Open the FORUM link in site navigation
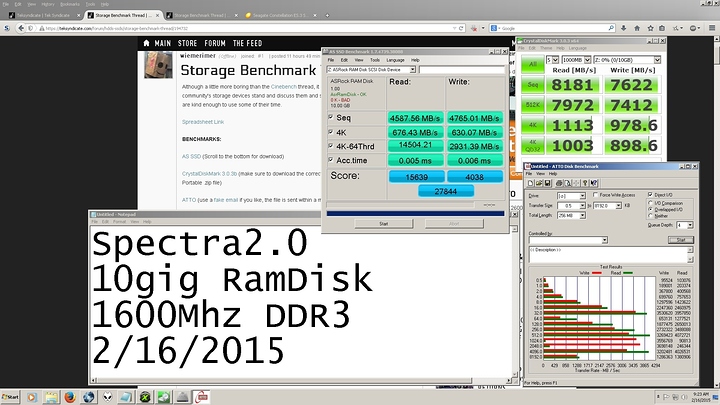This screenshot has width=720, height=405. click(215, 43)
